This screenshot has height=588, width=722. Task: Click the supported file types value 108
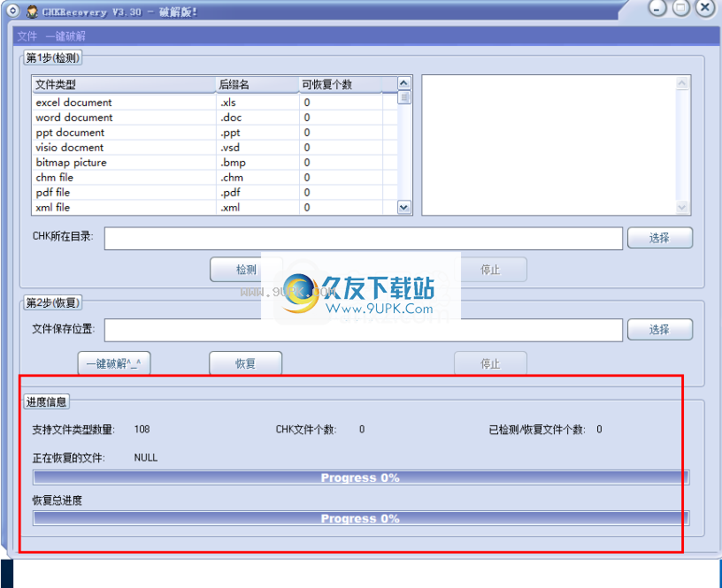[x=142, y=429]
